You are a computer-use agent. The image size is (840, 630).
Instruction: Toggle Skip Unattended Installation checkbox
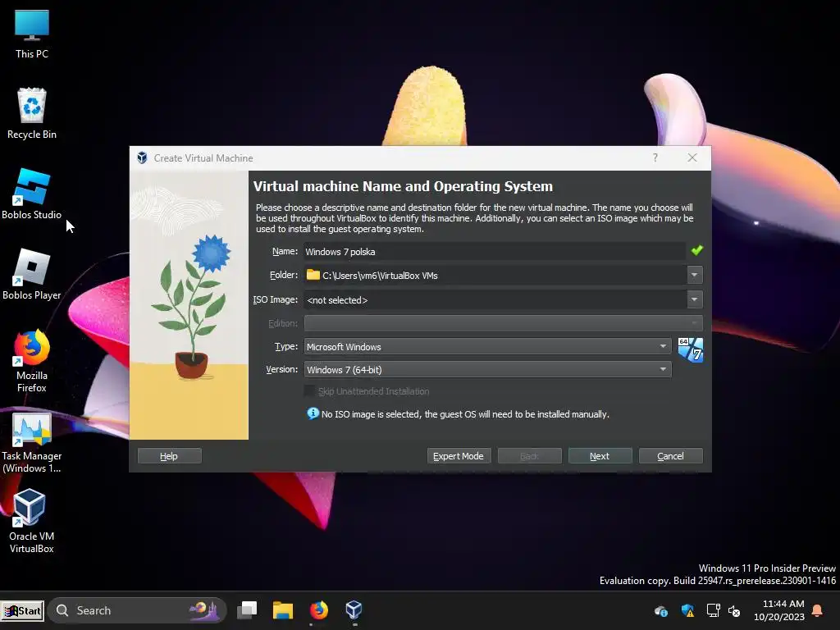tap(309, 391)
